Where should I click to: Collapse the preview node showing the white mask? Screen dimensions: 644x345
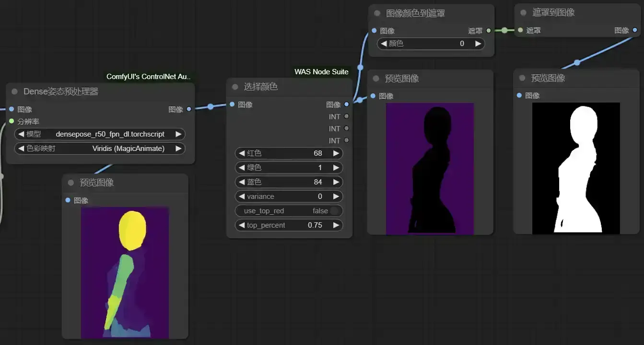tap(522, 78)
